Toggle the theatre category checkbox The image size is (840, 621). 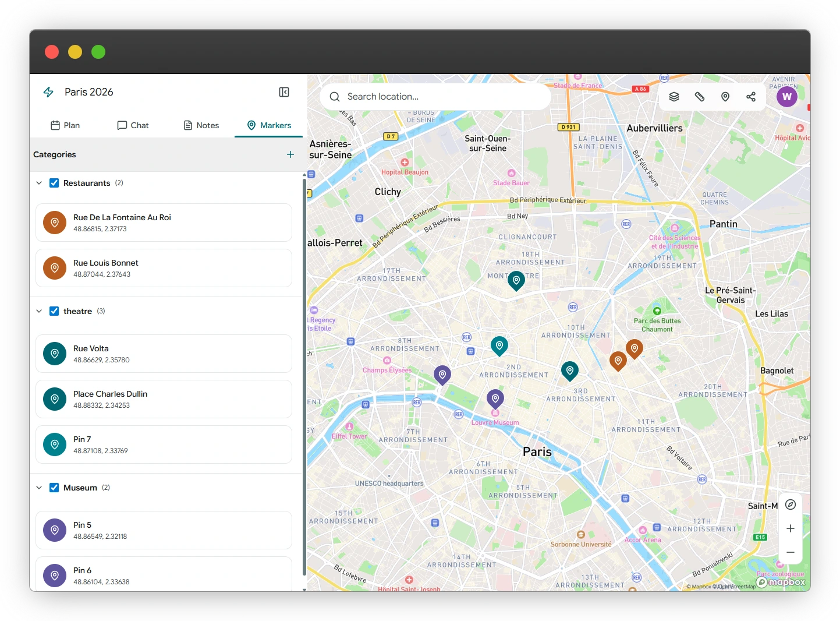pyautogui.click(x=54, y=311)
